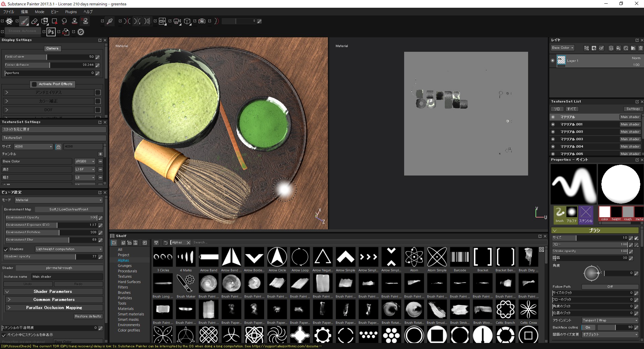The height and width of the screenshot is (349, 644).
Task: Pick the Arrow Circle alpha
Action: point(277,257)
